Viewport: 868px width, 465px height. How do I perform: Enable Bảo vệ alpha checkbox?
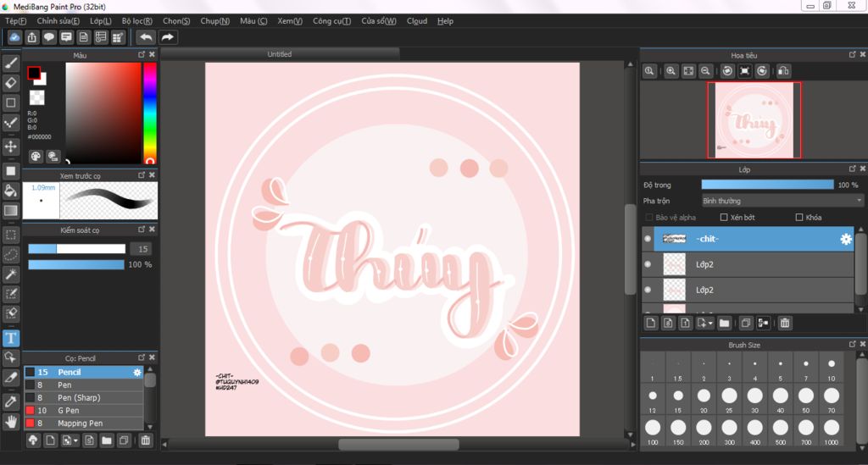tap(648, 218)
